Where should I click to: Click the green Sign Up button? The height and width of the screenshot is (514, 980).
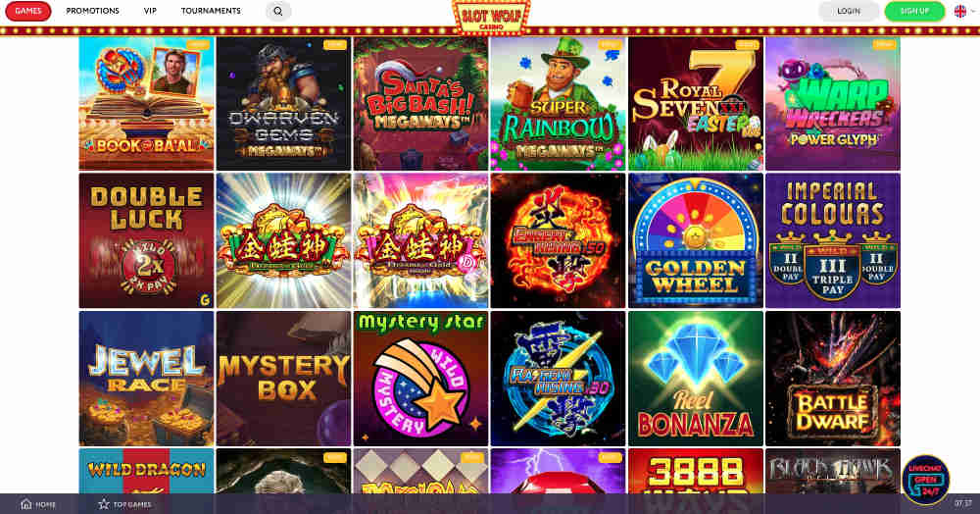tap(914, 11)
